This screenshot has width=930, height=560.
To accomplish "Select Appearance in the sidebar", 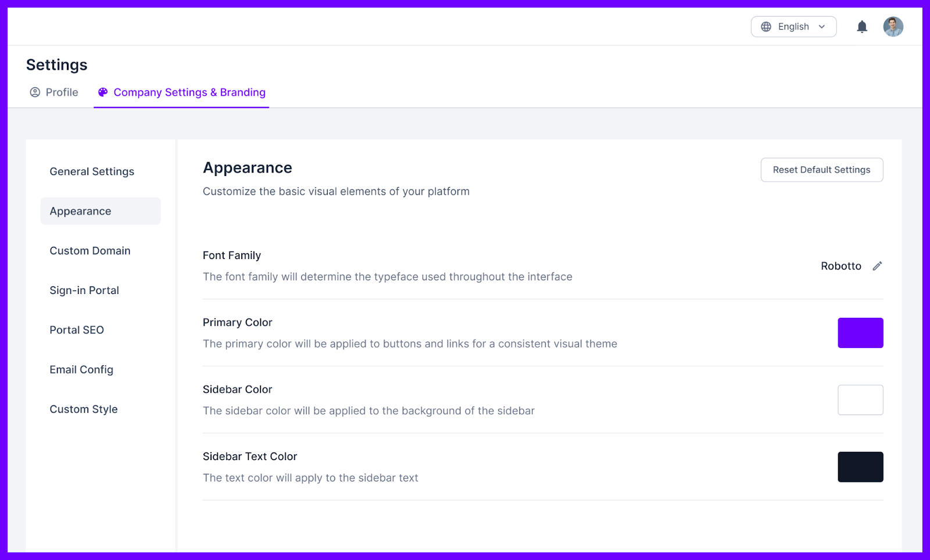I will pos(80,211).
